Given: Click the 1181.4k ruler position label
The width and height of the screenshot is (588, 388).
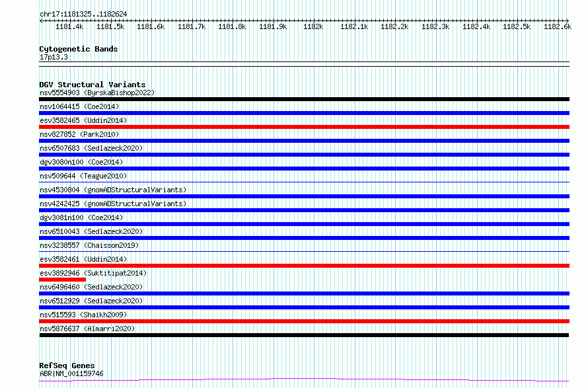Looking at the screenshot, I should pyautogui.click(x=69, y=26).
